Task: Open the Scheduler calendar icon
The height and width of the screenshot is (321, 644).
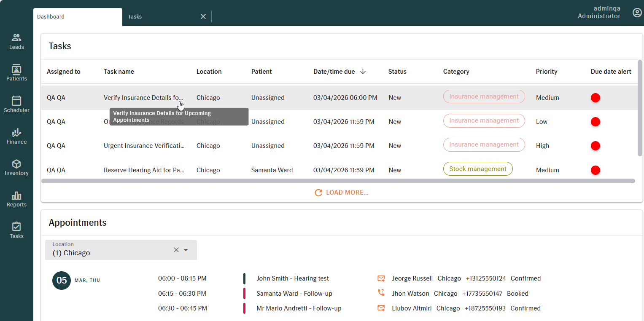Action: coord(16,101)
